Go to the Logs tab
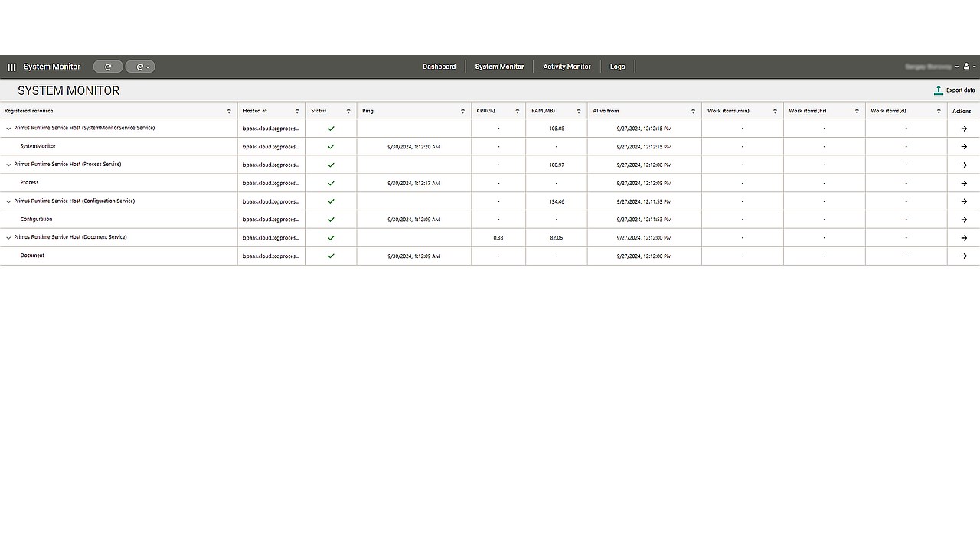This screenshot has height=551, width=980. (617, 67)
